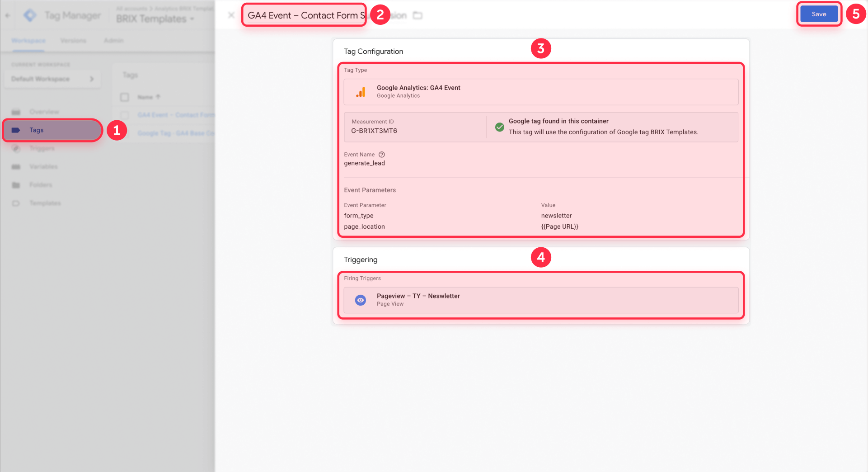Click the Overview sidebar icon

click(x=16, y=112)
